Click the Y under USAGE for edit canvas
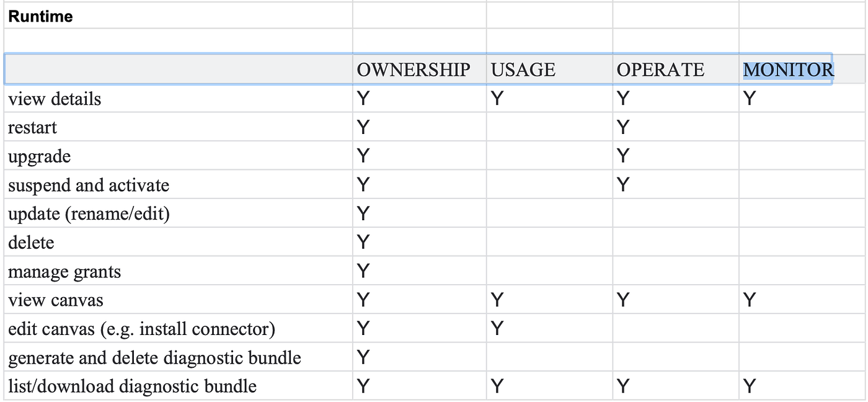868x402 pixels. [497, 328]
